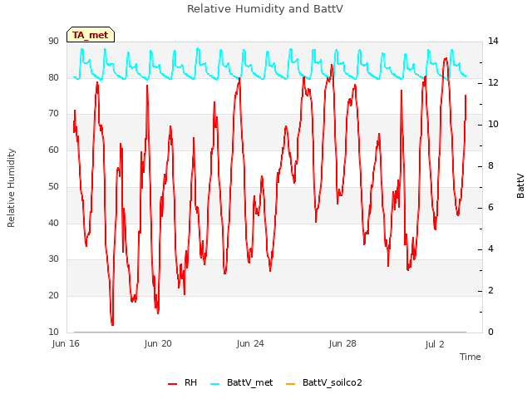
Task: Click the Jun 16 x-axis tick label
Action: pos(66,343)
